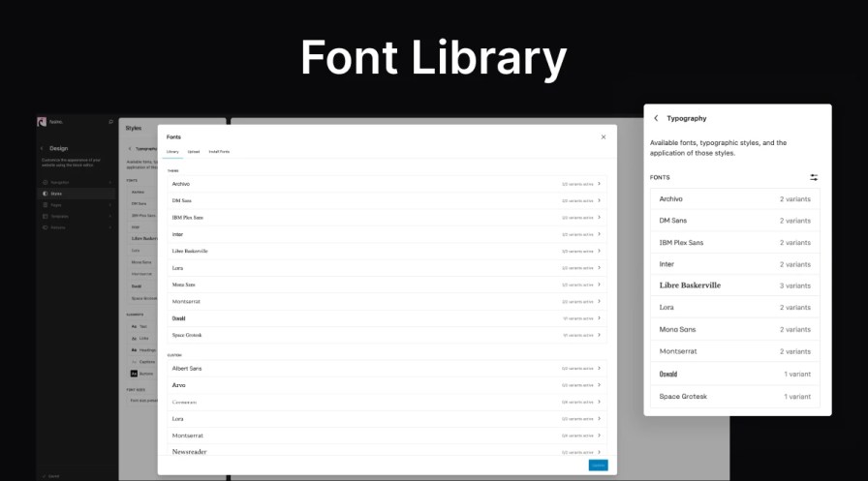Select "Cormorant" font name in custom list
868x481 pixels.
pos(184,402)
